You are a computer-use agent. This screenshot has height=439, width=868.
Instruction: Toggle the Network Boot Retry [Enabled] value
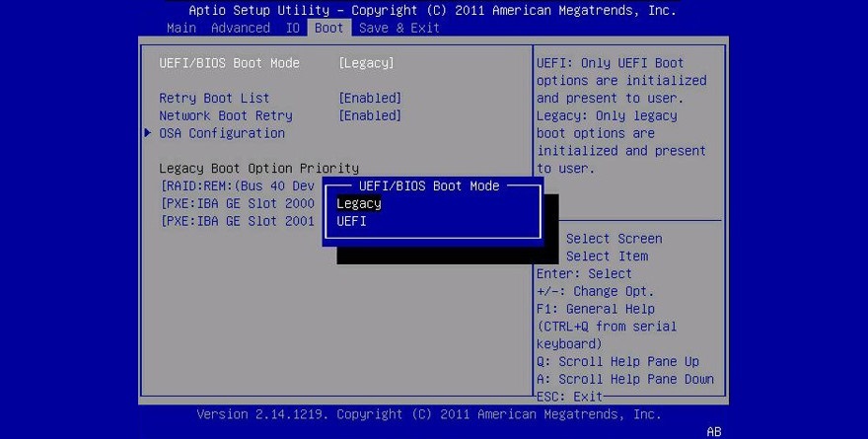click(x=369, y=115)
